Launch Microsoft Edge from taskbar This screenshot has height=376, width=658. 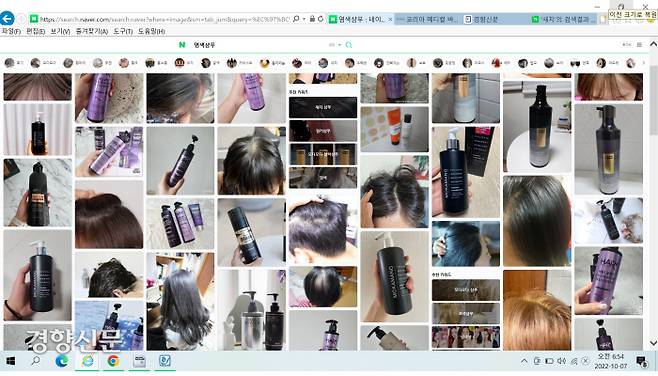(x=62, y=361)
